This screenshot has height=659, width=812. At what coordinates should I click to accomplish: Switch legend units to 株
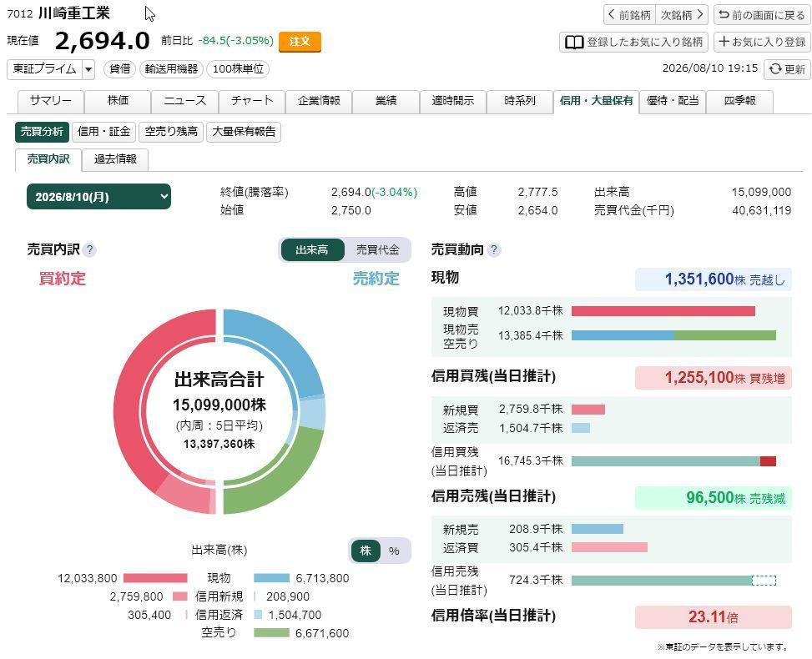click(x=366, y=551)
